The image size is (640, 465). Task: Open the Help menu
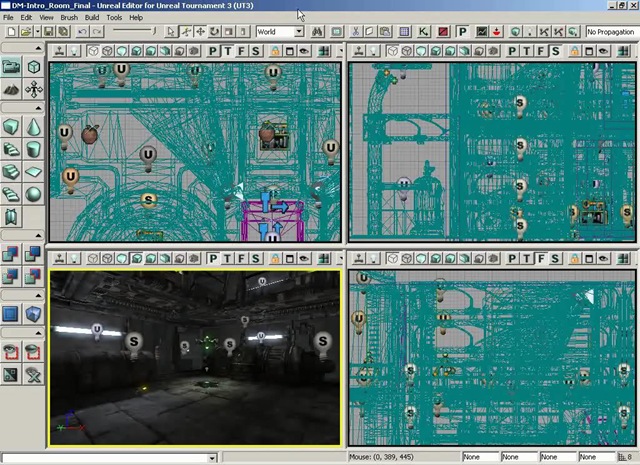click(x=136, y=18)
